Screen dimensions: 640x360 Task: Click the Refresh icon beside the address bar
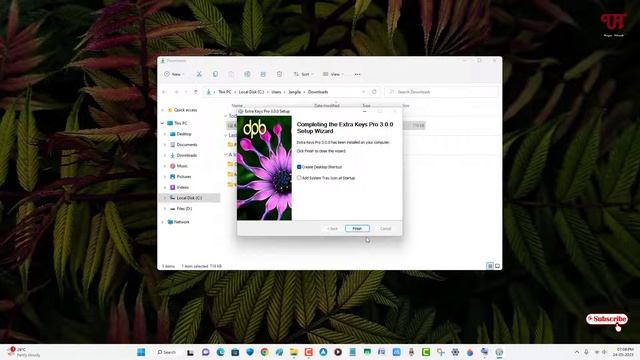click(374, 92)
